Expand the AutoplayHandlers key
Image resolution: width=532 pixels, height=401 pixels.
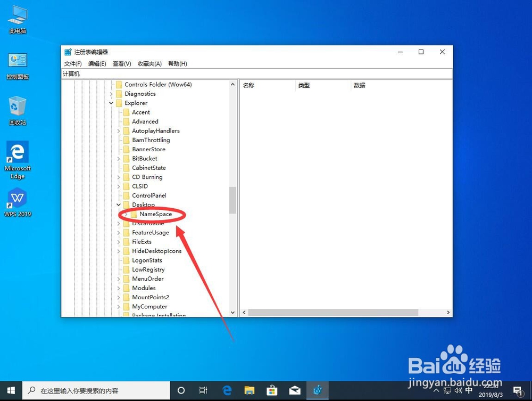pyautogui.click(x=119, y=130)
